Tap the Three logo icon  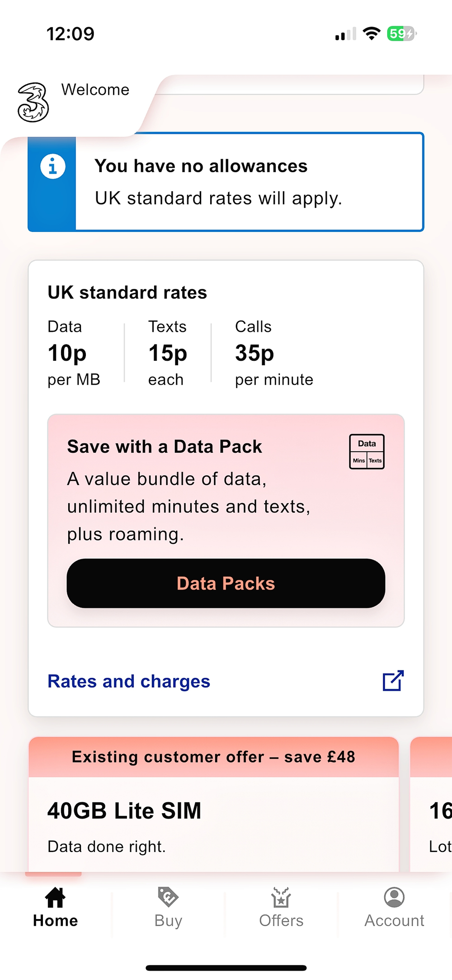click(x=33, y=102)
